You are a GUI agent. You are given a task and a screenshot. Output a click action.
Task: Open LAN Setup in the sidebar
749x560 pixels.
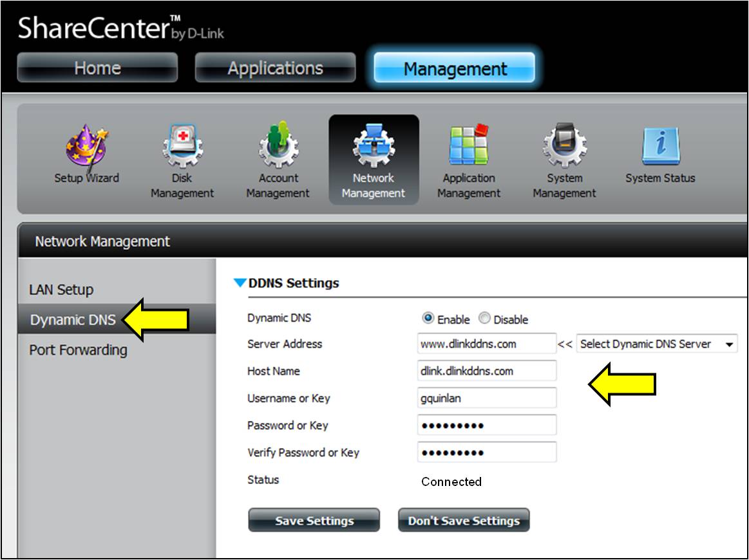[61, 290]
